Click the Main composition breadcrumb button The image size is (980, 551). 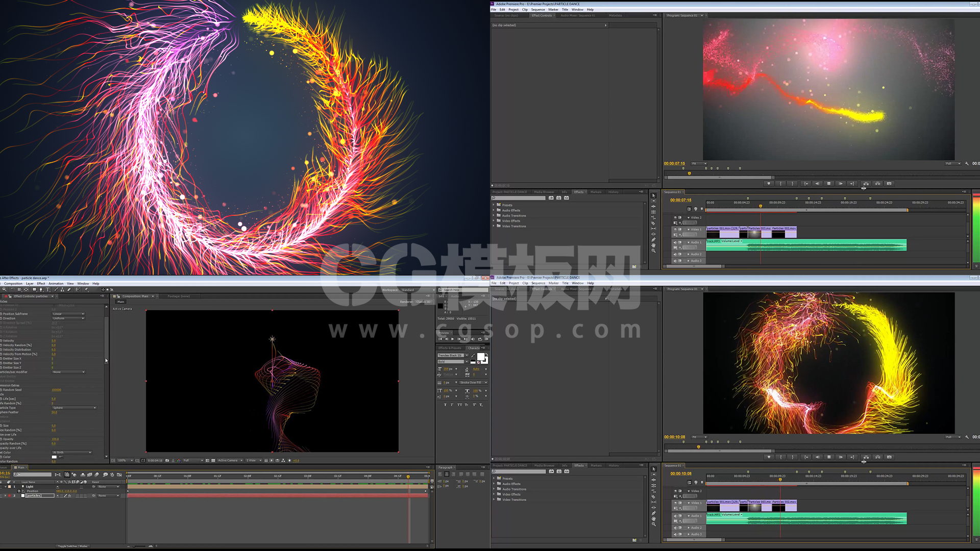[x=120, y=302]
